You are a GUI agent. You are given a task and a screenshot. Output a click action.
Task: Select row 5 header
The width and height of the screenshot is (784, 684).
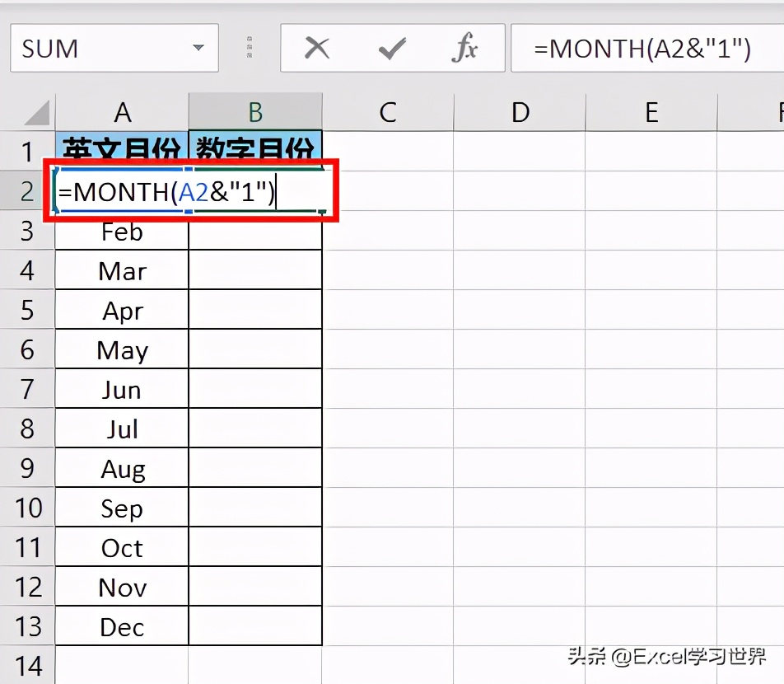(x=27, y=309)
